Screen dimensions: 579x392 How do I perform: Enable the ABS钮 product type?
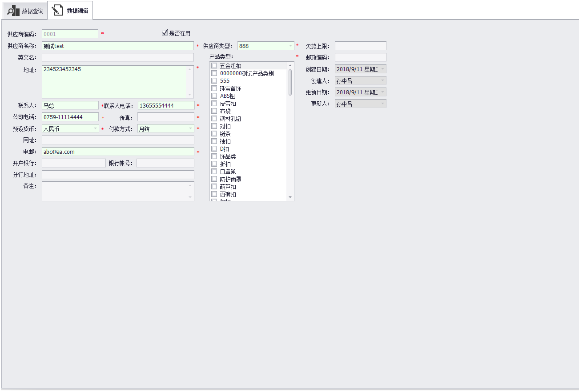pos(214,96)
